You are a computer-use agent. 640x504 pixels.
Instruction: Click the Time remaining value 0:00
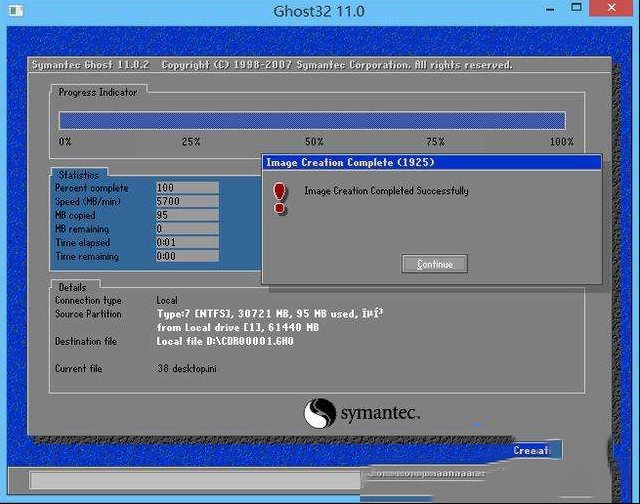point(187,256)
